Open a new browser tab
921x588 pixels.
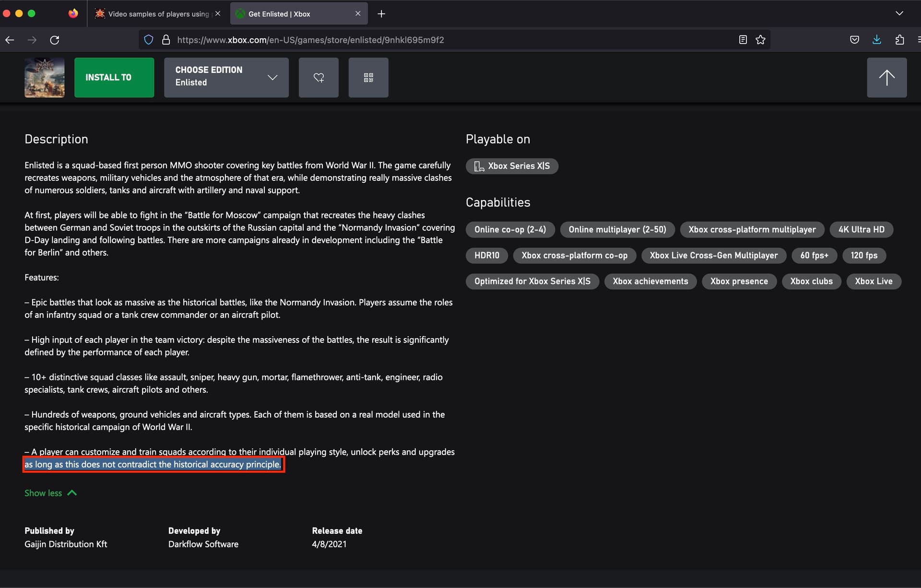point(381,14)
